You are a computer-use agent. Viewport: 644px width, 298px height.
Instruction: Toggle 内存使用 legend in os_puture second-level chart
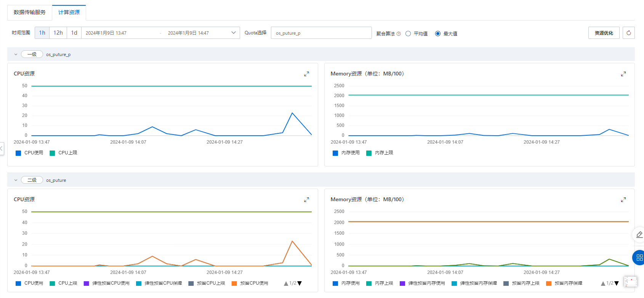coord(346,283)
